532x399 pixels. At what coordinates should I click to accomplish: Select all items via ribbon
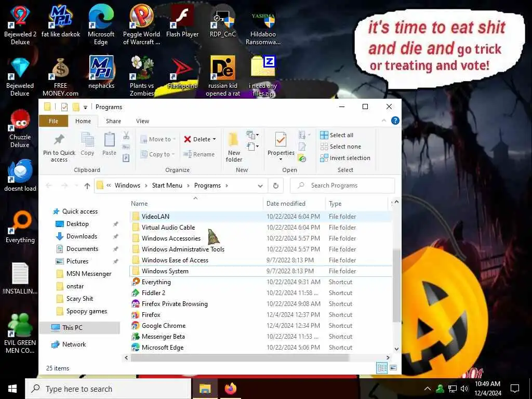coord(337,135)
